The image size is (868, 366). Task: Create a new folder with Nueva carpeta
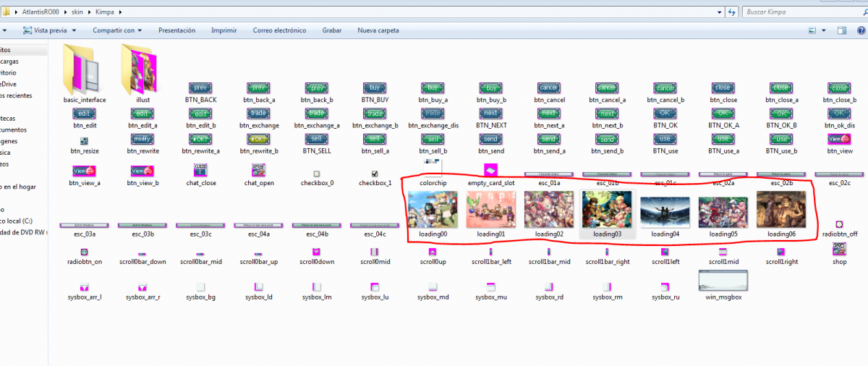point(378,30)
